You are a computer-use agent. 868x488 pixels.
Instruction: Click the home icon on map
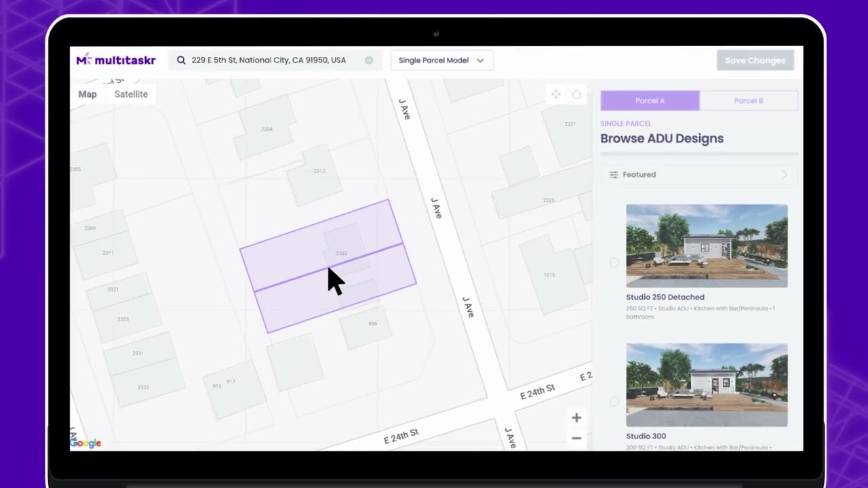(576, 95)
